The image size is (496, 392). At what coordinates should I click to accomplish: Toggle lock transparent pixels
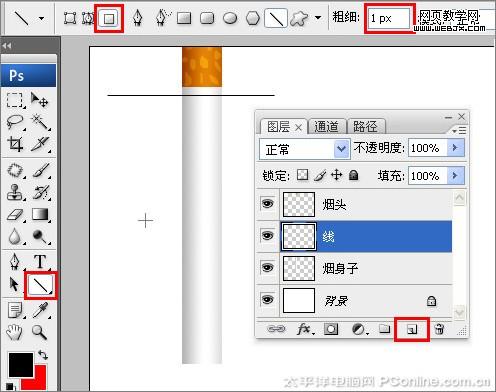pos(302,175)
